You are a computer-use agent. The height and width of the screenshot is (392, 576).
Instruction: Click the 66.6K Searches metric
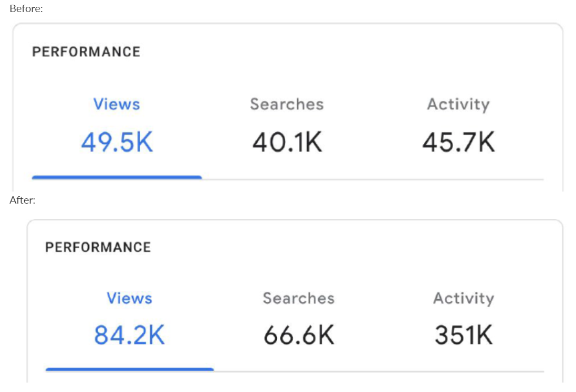(x=298, y=334)
